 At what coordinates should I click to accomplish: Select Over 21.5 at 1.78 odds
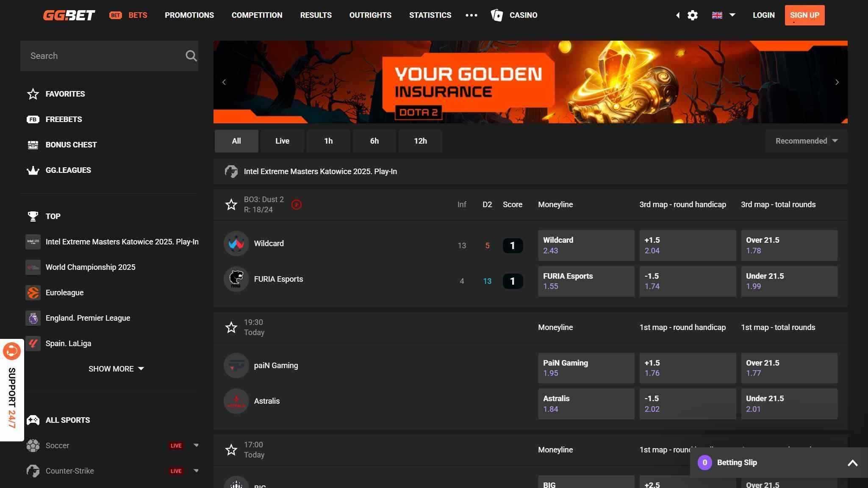[789, 246]
